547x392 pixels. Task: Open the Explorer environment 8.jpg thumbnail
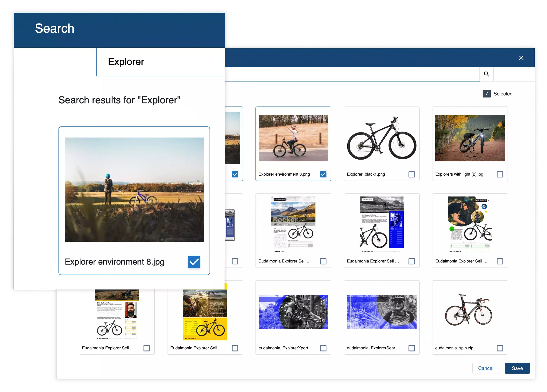pos(134,189)
